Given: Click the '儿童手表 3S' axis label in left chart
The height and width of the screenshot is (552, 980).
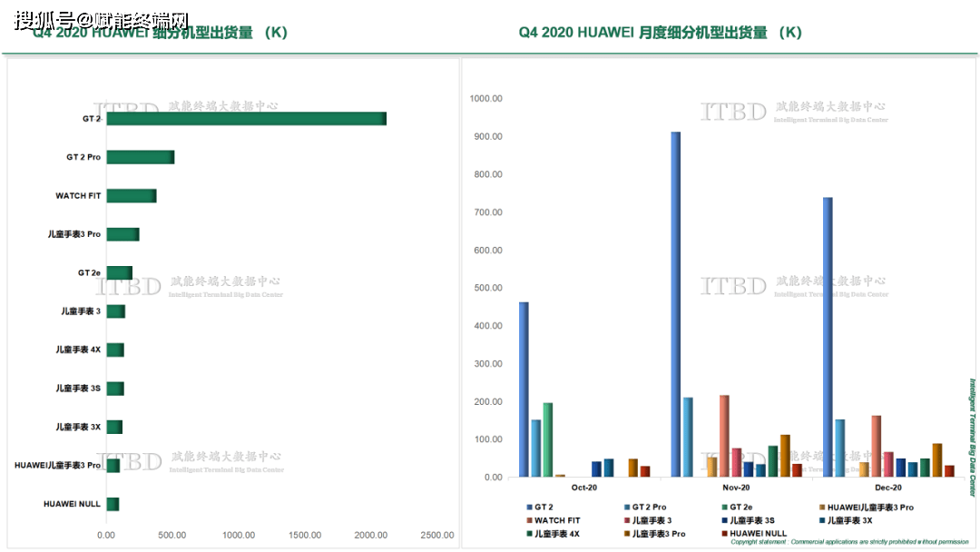Looking at the screenshot, I should click(x=78, y=389).
